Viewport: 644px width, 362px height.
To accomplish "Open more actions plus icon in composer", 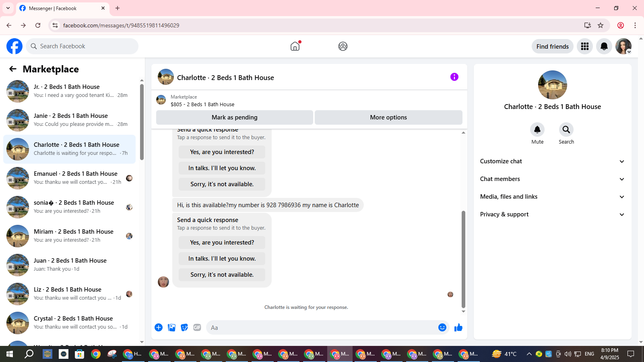I will pyautogui.click(x=159, y=327).
